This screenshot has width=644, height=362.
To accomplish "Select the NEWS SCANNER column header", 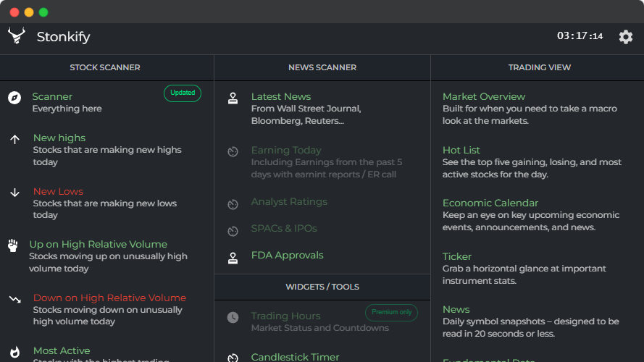I will [322, 68].
